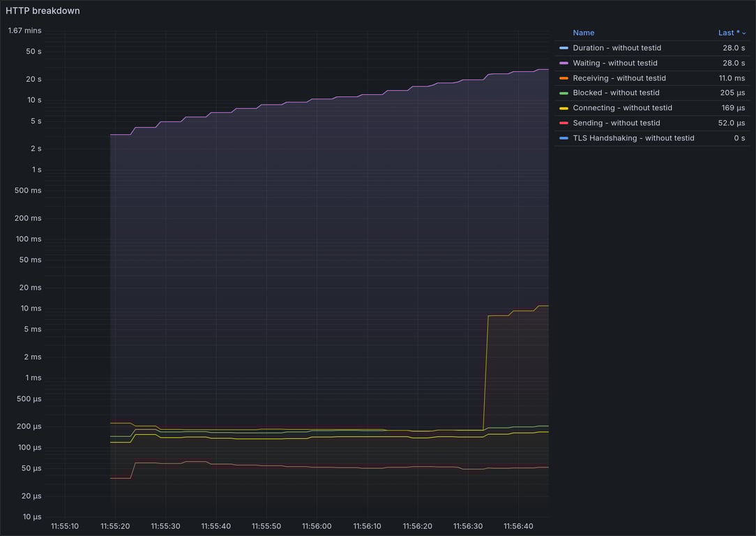Toggle Blocked - without testid series
This screenshot has width=756, height=536.
(x=616, y=93)
